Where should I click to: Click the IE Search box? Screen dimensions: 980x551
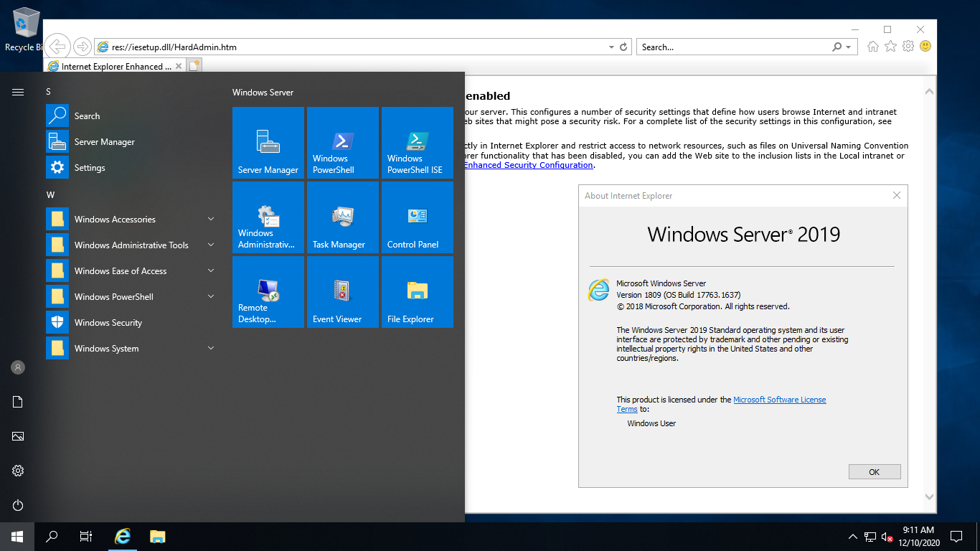(x=734, y=47)
